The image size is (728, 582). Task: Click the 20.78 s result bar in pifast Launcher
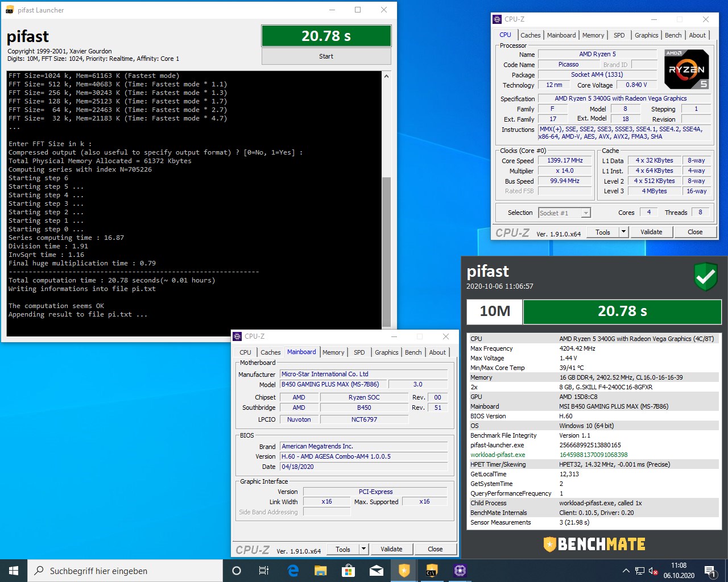pyautogui.click(x=326, y=36)
